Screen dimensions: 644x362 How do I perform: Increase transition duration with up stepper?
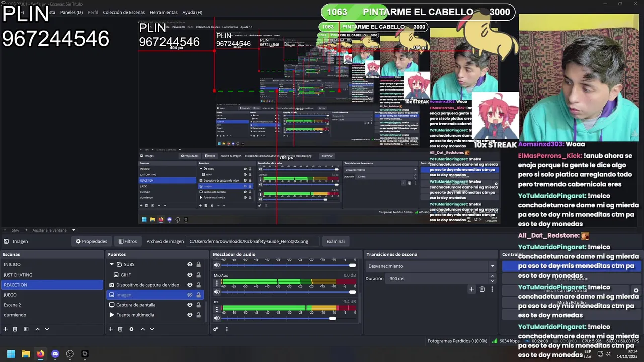point(492,276)
